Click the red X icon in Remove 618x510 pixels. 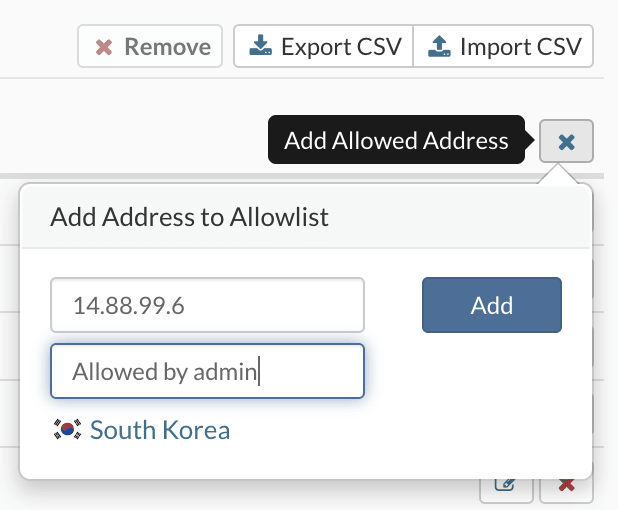click(104, 47)
